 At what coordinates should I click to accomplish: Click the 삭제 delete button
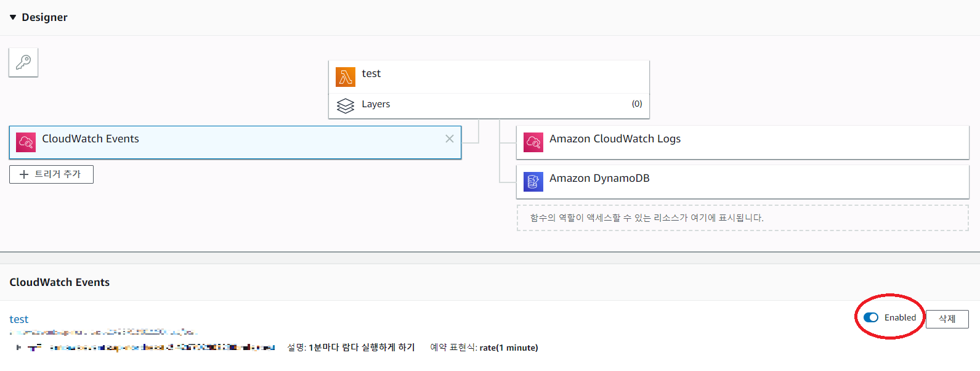[x=947, y=319]
